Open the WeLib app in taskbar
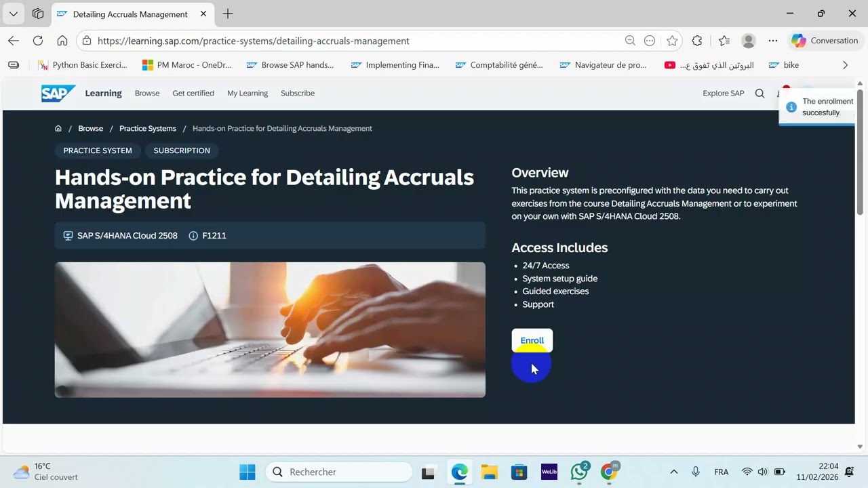This screenshot has height=488, width=868. pos(549,472)
